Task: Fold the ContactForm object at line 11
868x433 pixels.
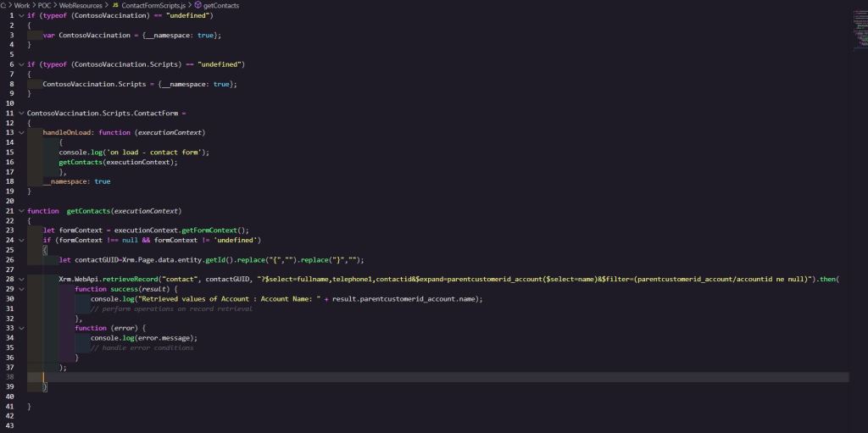Action: [x=20, y=113]
